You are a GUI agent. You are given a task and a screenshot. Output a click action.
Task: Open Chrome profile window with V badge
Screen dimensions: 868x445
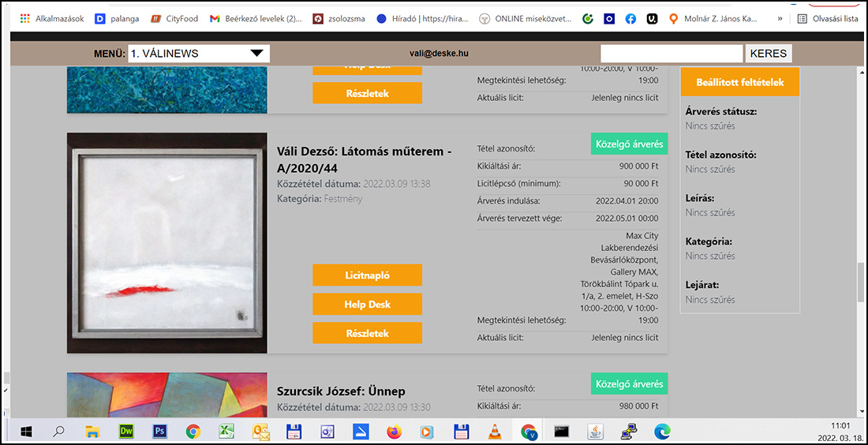528,431
